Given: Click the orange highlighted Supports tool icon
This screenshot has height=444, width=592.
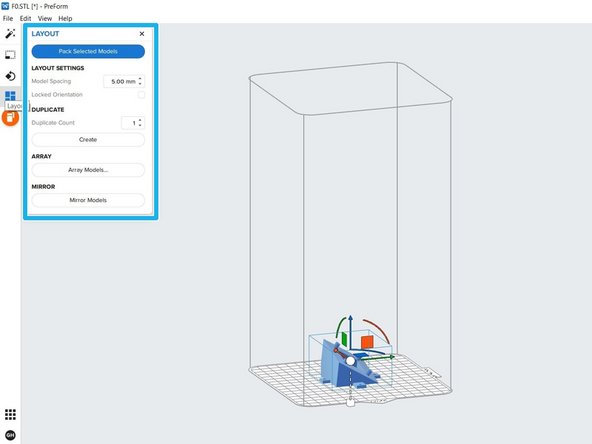Looking at the screenshot, I should (x=10, y=118).
